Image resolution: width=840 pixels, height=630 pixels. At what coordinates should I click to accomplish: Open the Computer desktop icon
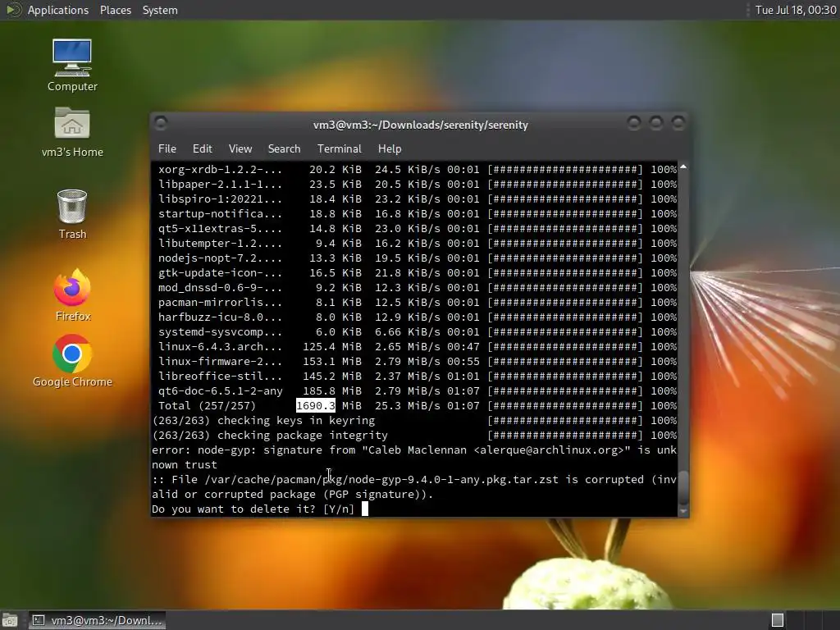tap(72, 66)
